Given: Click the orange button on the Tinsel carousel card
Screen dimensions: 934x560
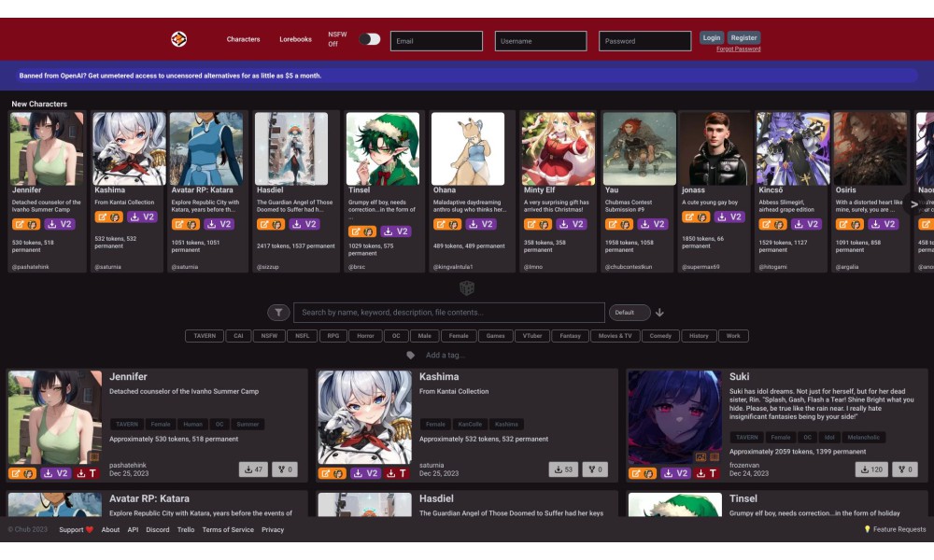Looking at the screenshot, I should 362,231.
